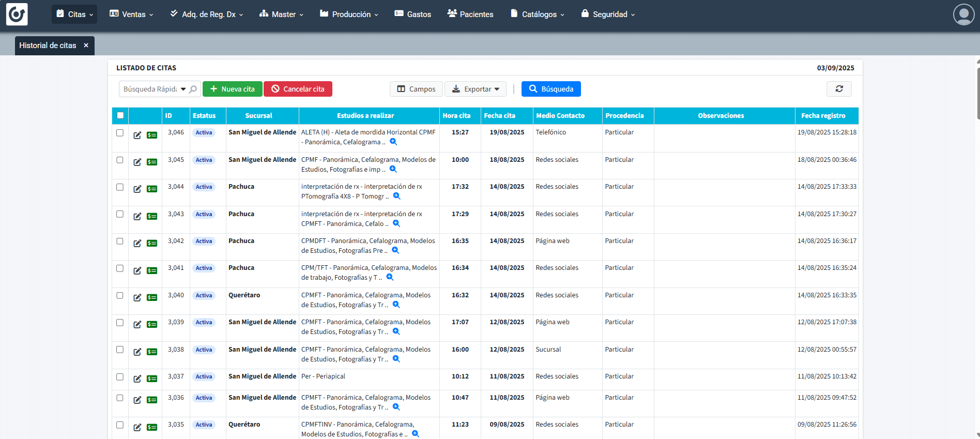
Task: Sort by the Fecha cita column header
Action: (x=499, y=116)
